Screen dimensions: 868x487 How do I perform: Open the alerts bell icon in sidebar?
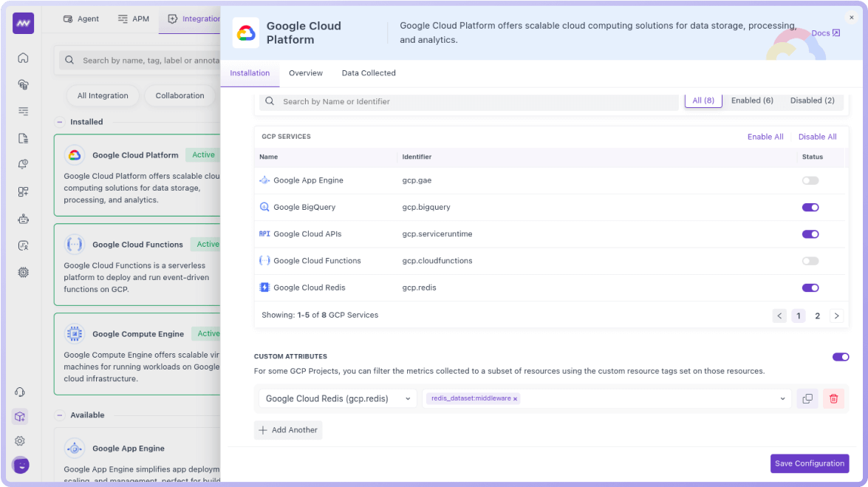tap(23, 165)
